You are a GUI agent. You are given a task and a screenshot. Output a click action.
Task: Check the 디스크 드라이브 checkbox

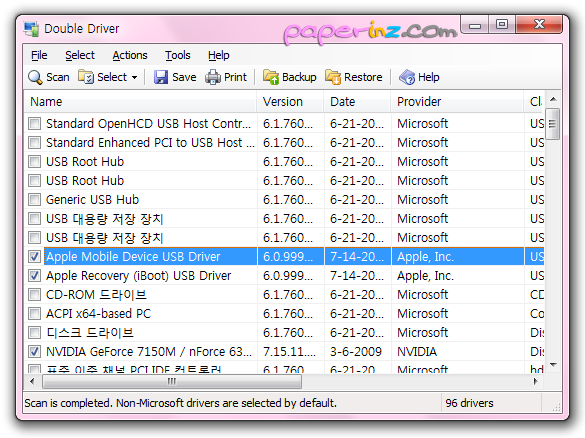pyautogui.click(x=34, y=333)
